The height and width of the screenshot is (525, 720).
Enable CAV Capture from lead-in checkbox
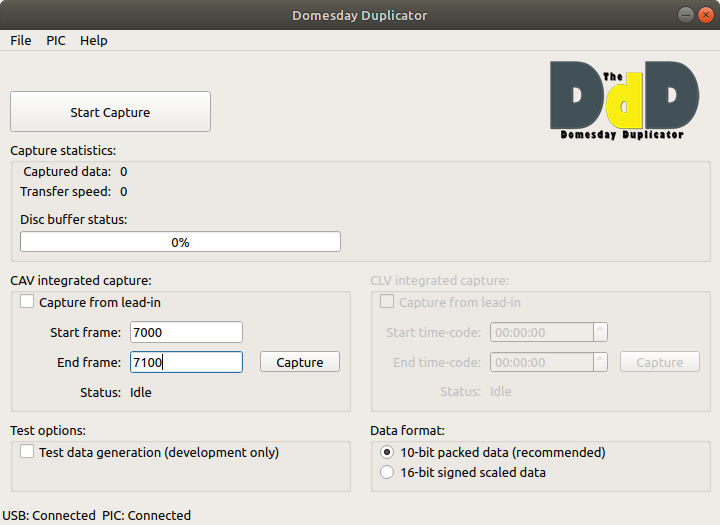coord(27,302)
